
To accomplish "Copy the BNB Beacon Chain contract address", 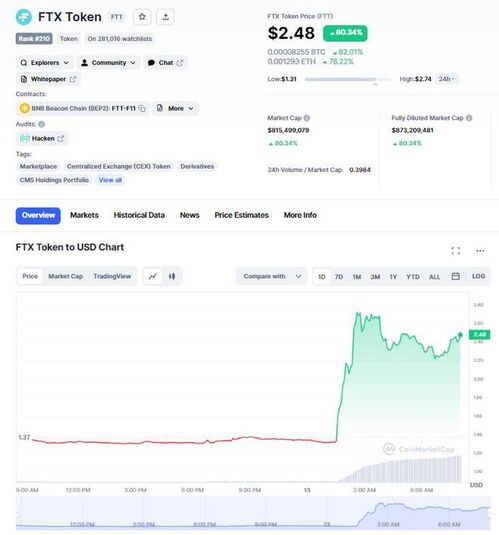I will (x=142, y=109).
